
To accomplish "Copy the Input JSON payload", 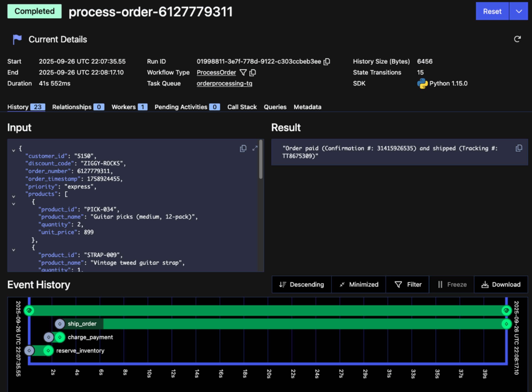I will pyautogui.click(x=243, y=148).
